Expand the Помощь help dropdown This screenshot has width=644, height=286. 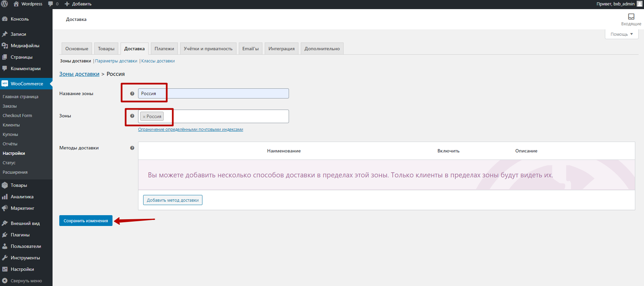(622, 34)
